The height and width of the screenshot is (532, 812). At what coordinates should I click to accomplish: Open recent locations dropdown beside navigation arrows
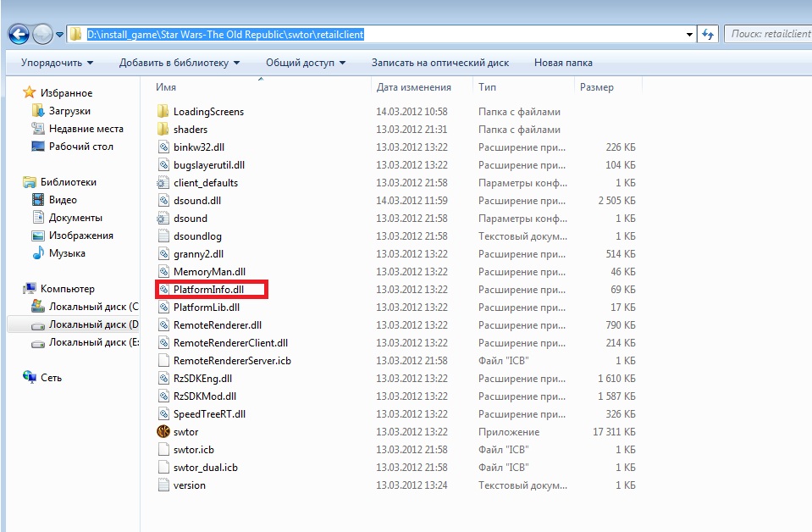[x=59, y=35]
